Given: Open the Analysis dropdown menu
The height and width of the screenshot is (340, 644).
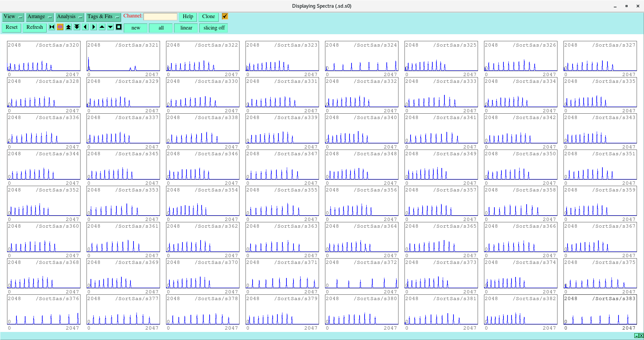Looking at the screenshot, I should tap(69, 17).
